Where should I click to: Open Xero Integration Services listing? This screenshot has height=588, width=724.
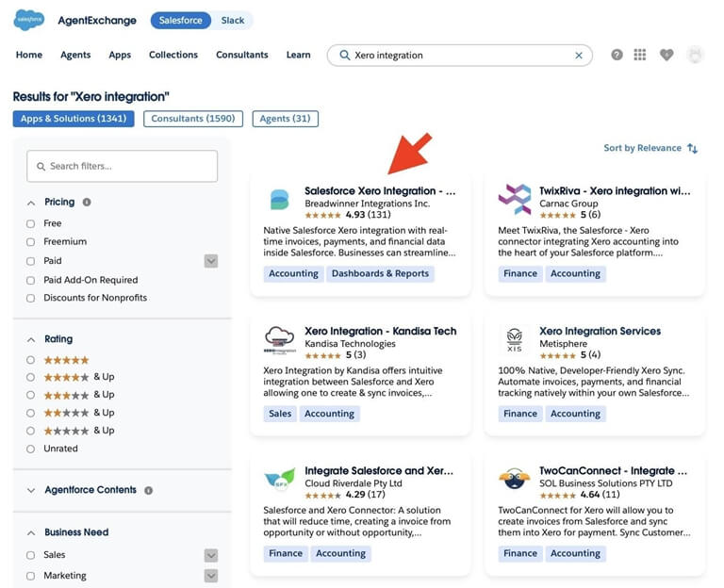600,331
